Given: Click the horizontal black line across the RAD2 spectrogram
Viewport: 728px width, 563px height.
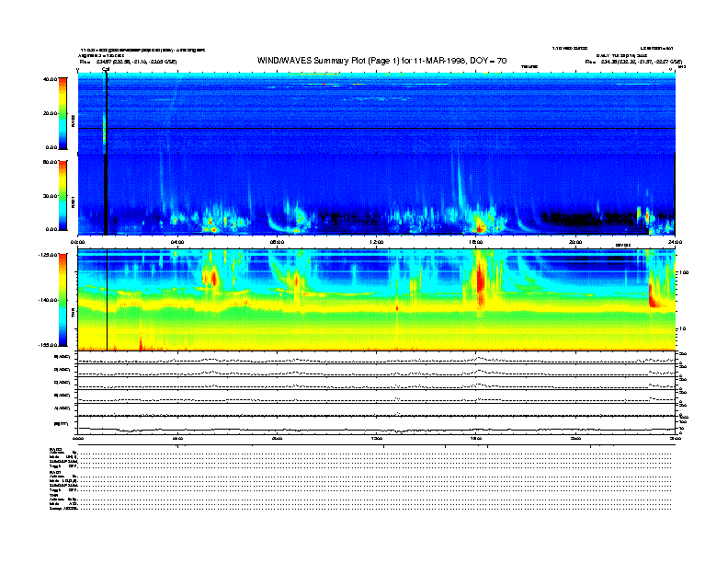Looking at the screenshot, I should coord(377,128).
